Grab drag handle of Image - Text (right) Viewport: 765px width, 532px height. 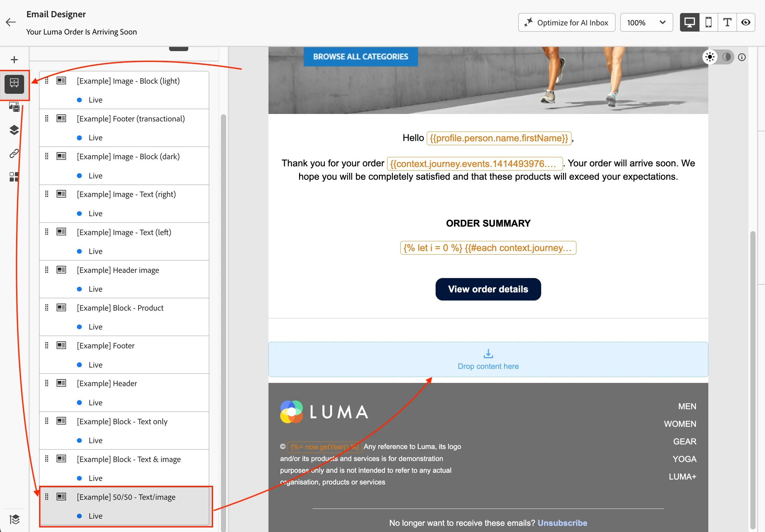pyautogui.click(x=47, y=194)
